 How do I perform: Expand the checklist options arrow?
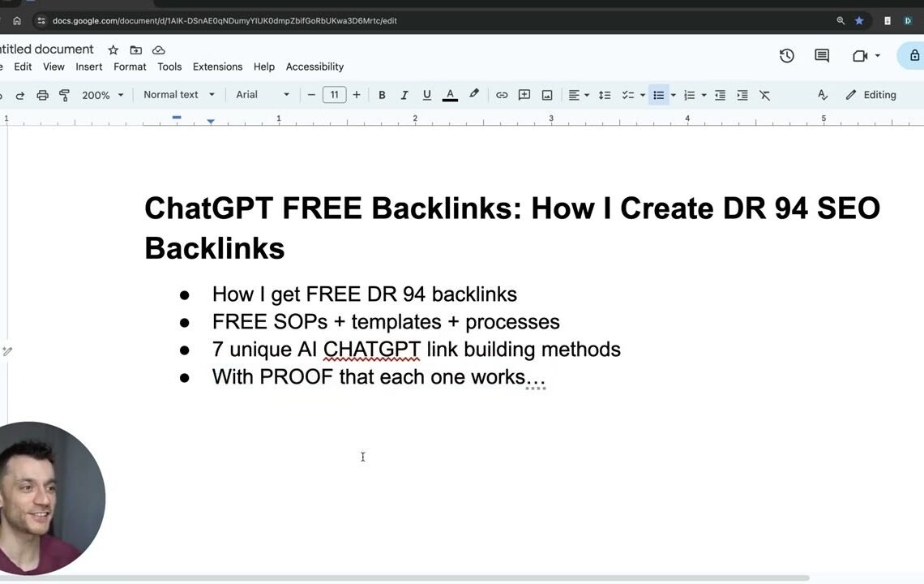pyautogui.click(x=642, y=95)
